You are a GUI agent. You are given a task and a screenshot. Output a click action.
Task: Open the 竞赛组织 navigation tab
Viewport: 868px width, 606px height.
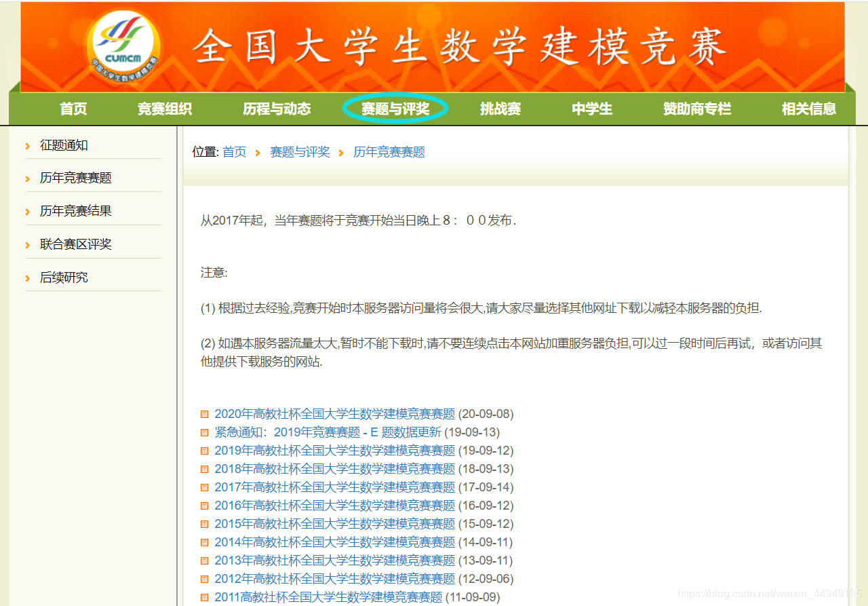[x=165, y=109]
